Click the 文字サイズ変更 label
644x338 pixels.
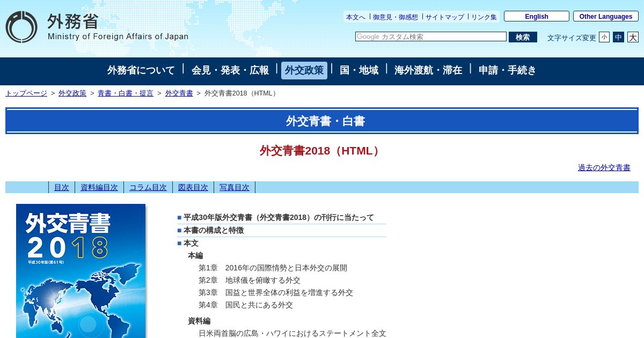(x=572, y=38)
